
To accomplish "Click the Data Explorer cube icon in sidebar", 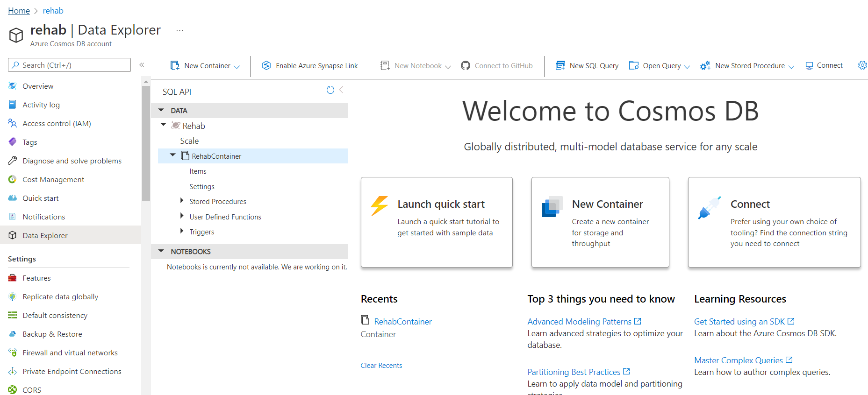I will point(13,235).
